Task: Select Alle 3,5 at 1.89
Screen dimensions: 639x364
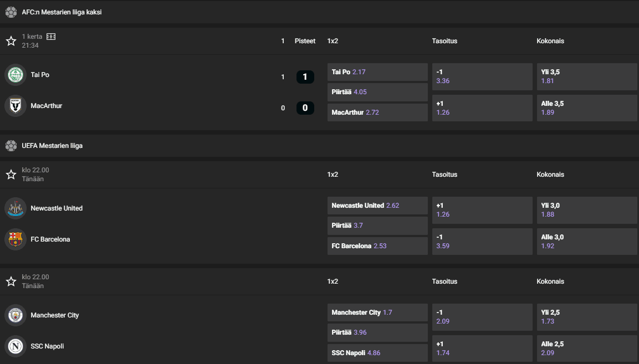Action: 587,108
